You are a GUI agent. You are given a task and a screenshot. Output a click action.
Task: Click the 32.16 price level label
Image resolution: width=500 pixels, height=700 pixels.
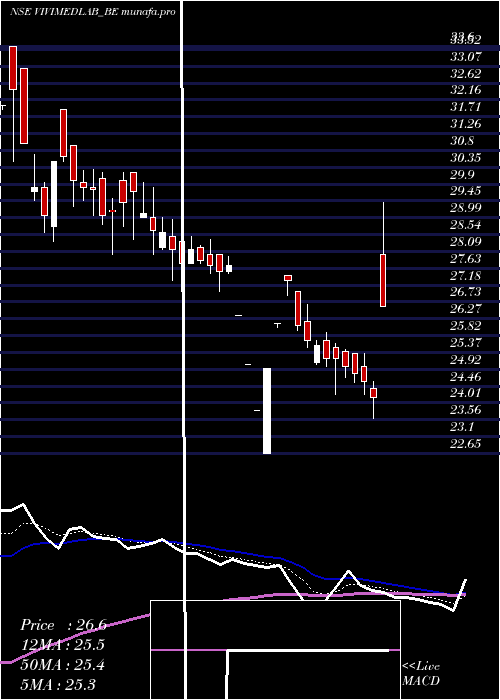466,90
